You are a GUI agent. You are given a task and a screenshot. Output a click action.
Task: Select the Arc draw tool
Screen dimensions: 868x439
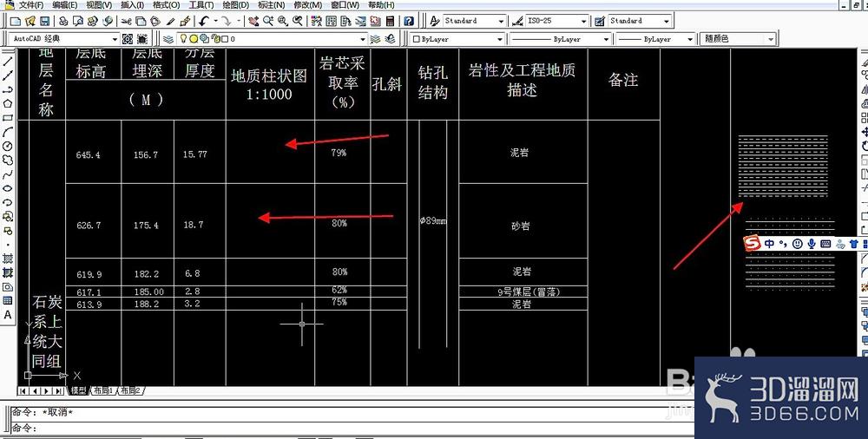click(x=8, y=132)
